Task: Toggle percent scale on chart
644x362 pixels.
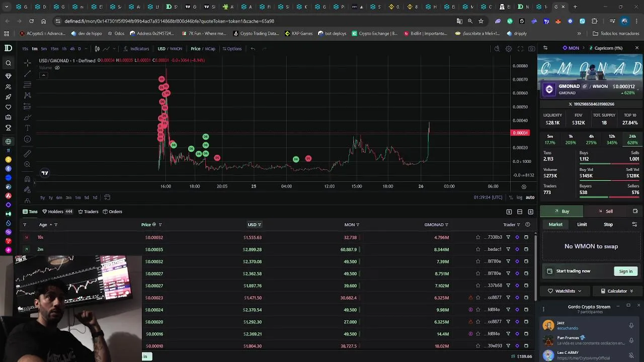Action: 511,198
